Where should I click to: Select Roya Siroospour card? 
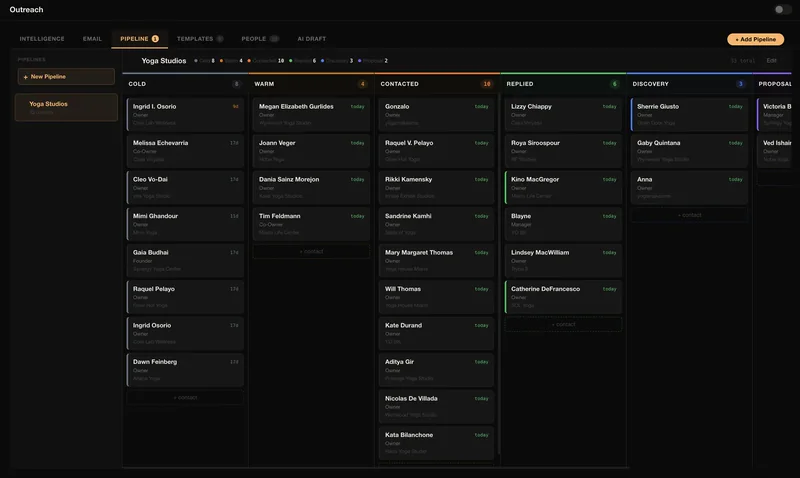pyautogui.click(x=563, y=151)
